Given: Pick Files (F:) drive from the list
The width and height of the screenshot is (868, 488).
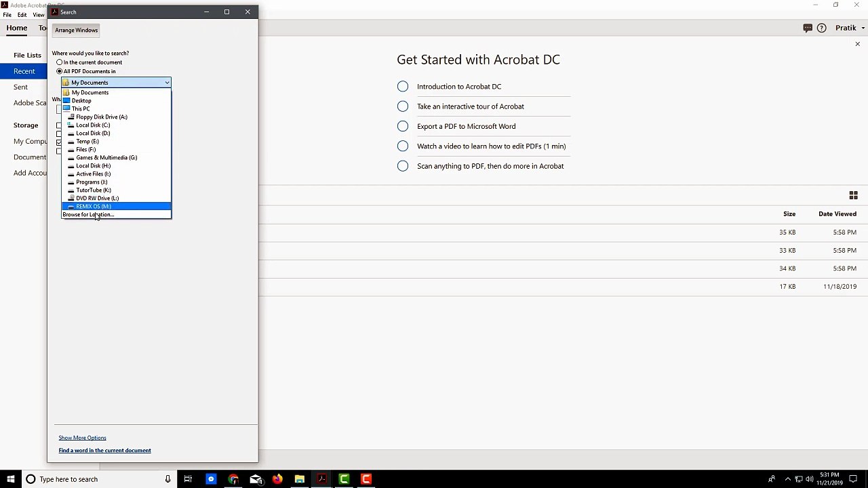Looking at the screenshot, I should coord(116,150).
